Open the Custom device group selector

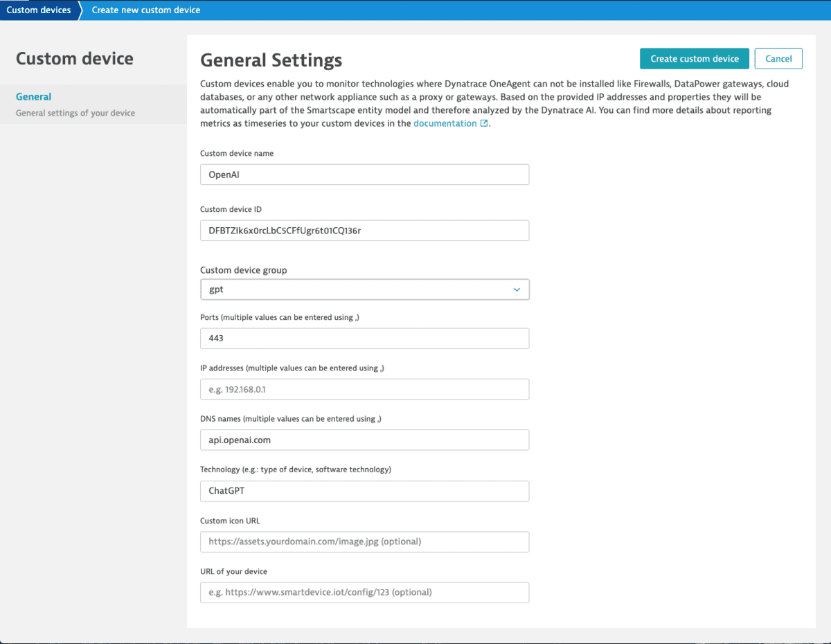(x=365, y=289)
